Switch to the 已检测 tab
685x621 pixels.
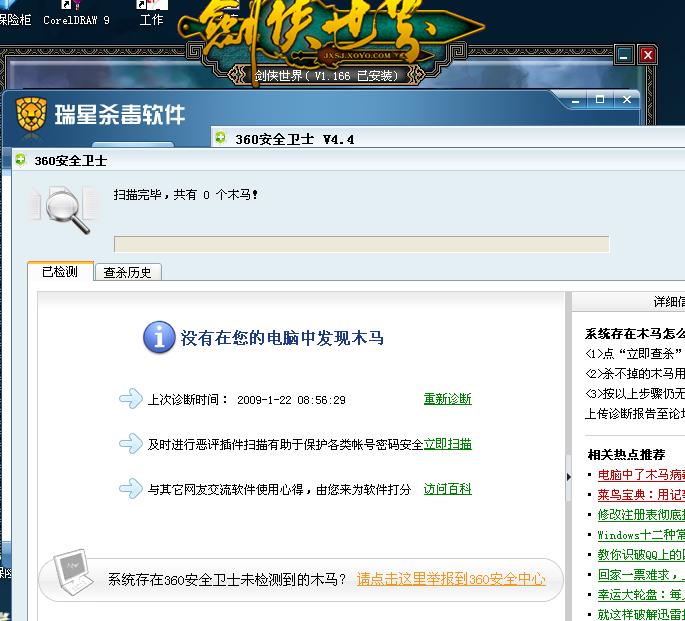(x=60, y=272)
